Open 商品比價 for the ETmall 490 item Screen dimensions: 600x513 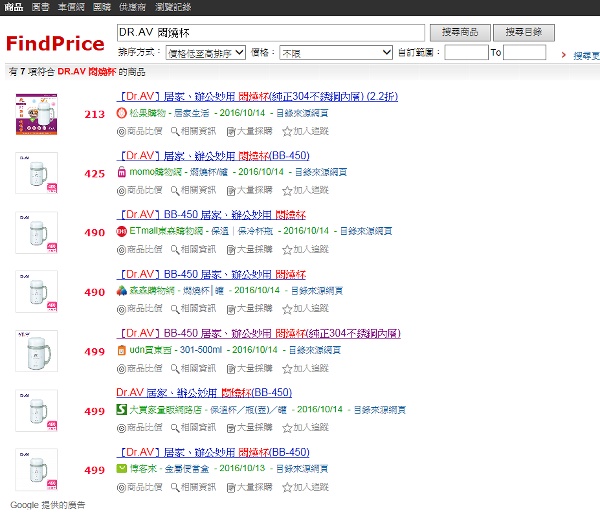tap(140, 249)
